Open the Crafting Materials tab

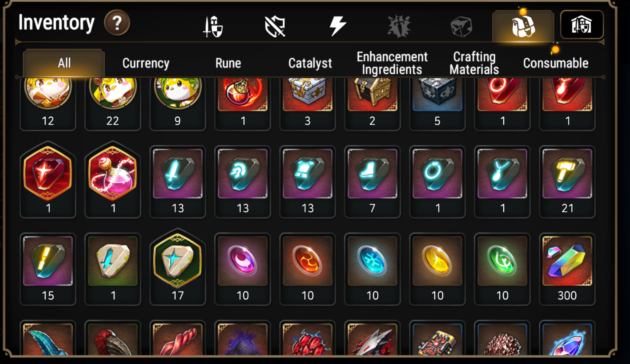point(474,63)
